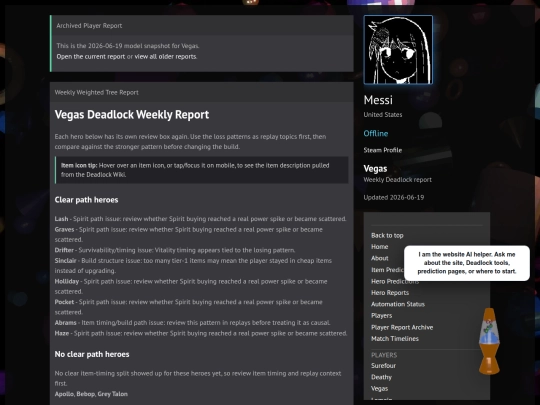The width and height of the screenshot is (540, 405).
Task: Click the 'Archived Player Report' header
Action: (x=89, y=26)
